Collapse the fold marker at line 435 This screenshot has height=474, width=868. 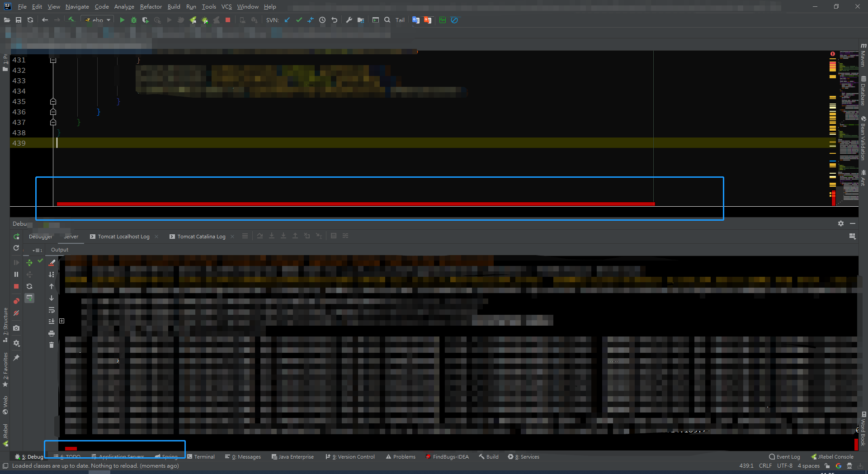point(53,102)
